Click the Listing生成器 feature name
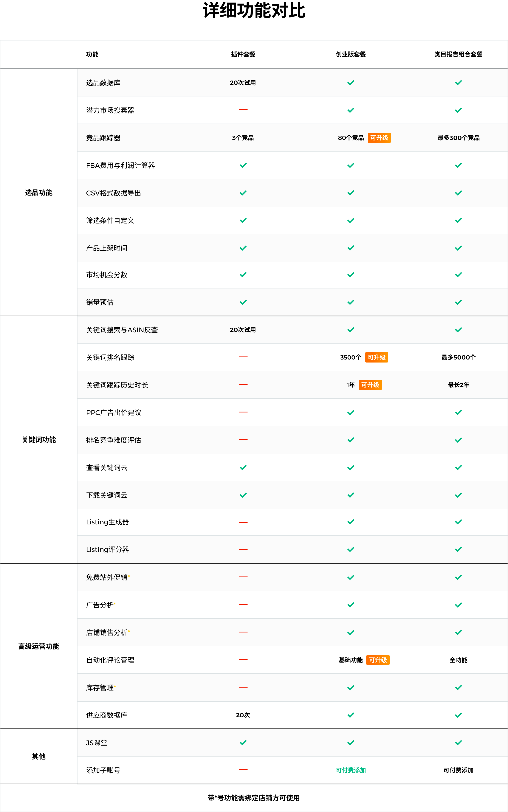The image size is (508, 812). point(107,522)
